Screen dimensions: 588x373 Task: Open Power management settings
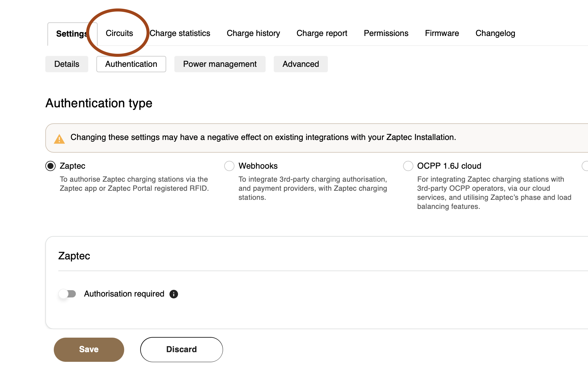pyautogui.click(x=220, y=64)
